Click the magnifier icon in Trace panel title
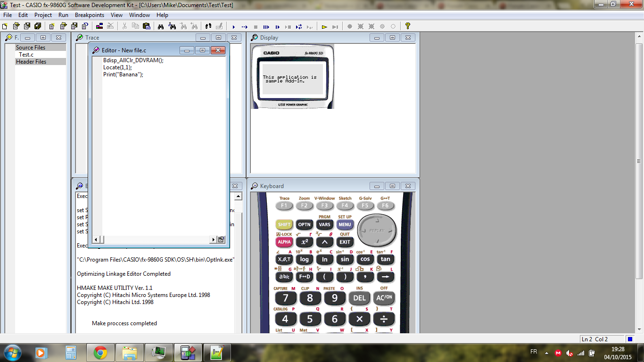The width and height of the screenshot is (644, 362). (80, 38)
